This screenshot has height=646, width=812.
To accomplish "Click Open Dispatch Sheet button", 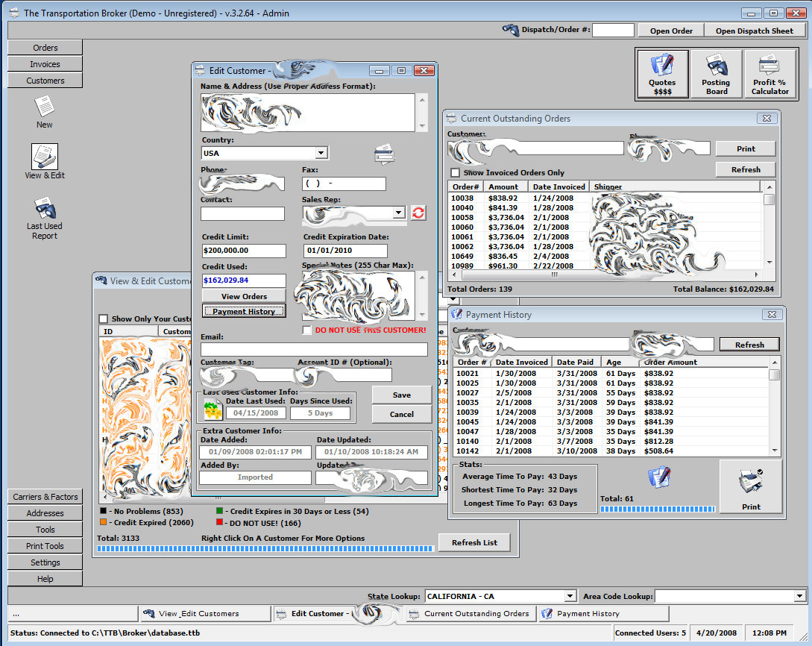I will point(755,31).
